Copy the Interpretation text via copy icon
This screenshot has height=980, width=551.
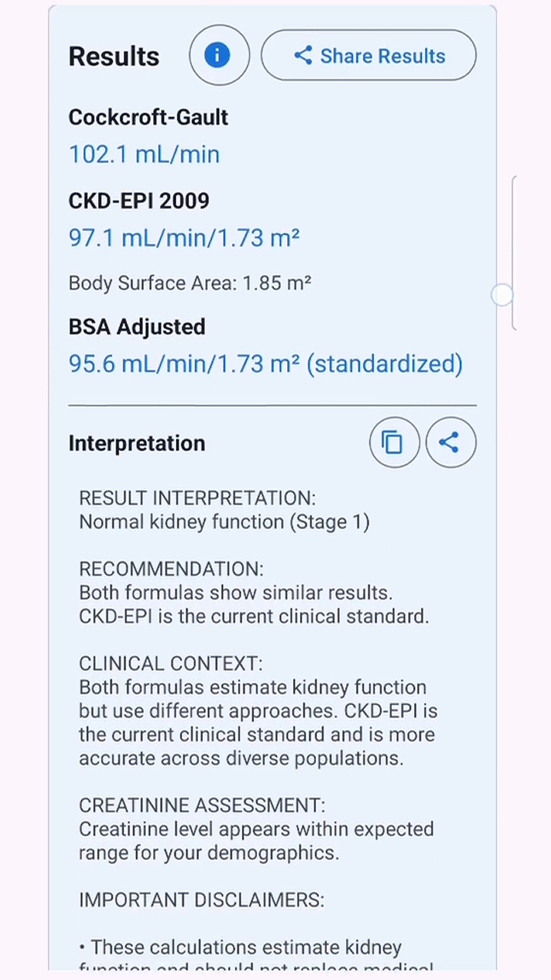[393, 443]
